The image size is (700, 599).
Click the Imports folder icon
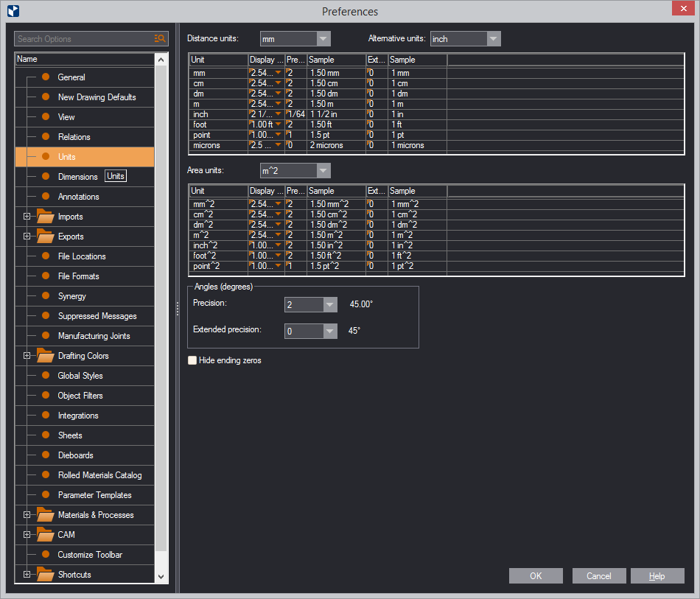(45, 217)
